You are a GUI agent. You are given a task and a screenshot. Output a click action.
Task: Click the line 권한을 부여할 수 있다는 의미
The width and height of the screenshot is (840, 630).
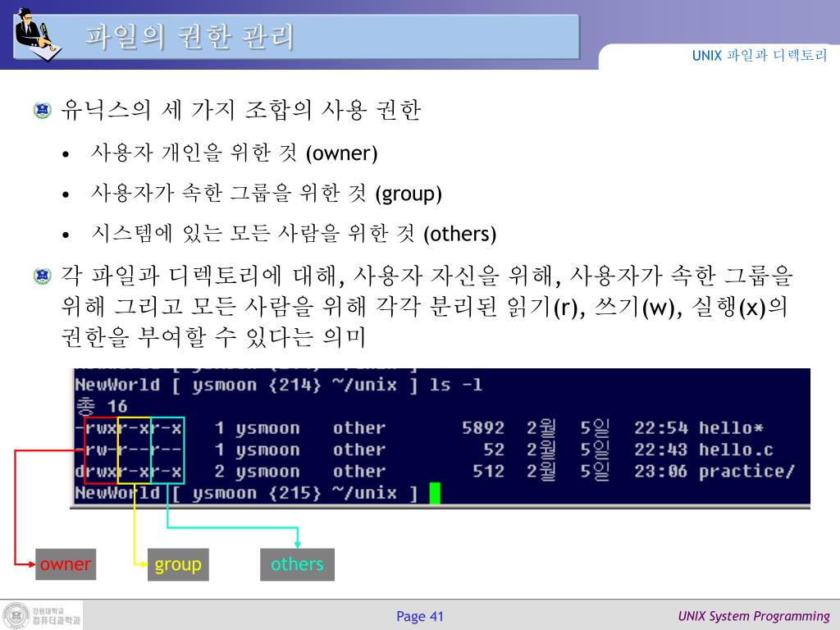point(212,337)
